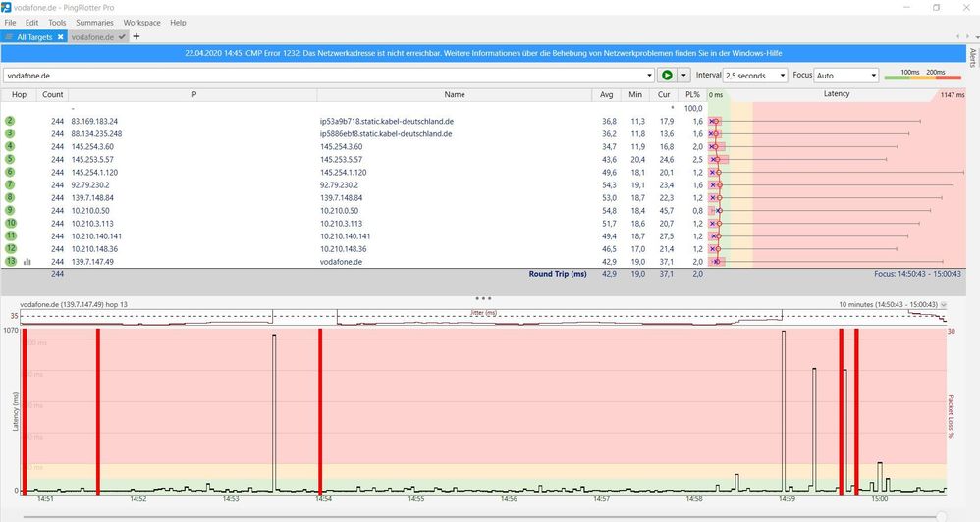Open the dropdown arrow beside the start button
Viewport: 980px width, 522px height.
point(683,75)
